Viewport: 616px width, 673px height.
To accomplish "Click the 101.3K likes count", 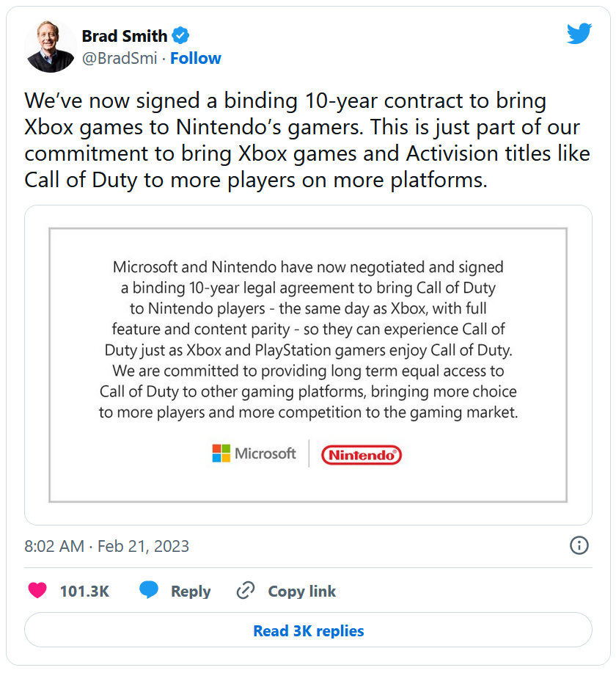I will coord(84,592).
